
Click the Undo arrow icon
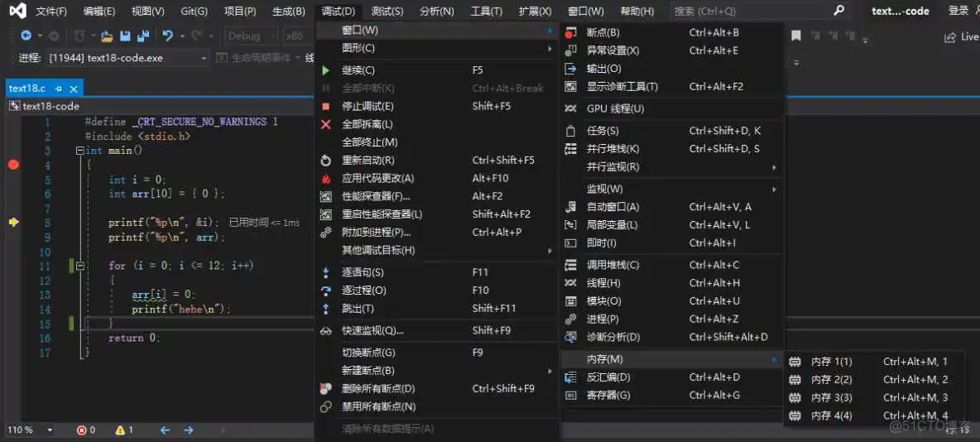(x=168, y=36)
